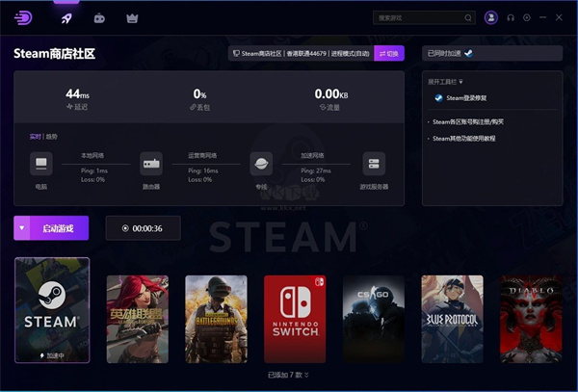This screenshot has height=392, width=578.
Task: Open dropdown arrow on 启动游戏 button
Action: pyautogui.click(x=22, y=228)
